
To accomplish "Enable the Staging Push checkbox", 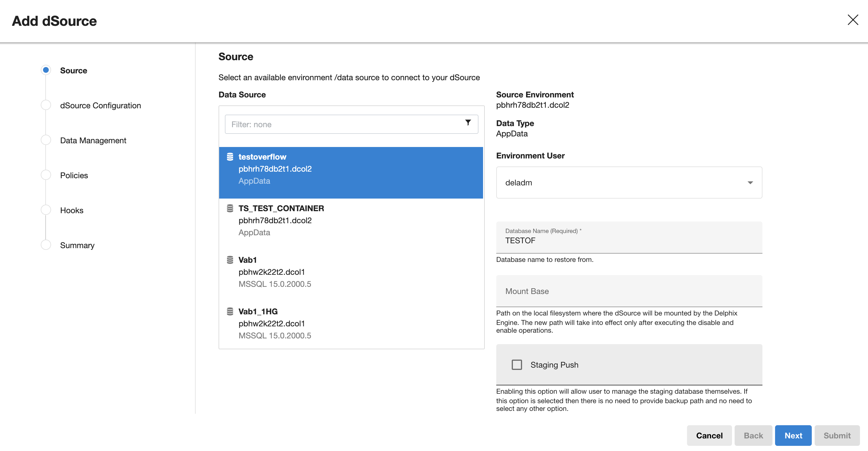I will 517,365.
